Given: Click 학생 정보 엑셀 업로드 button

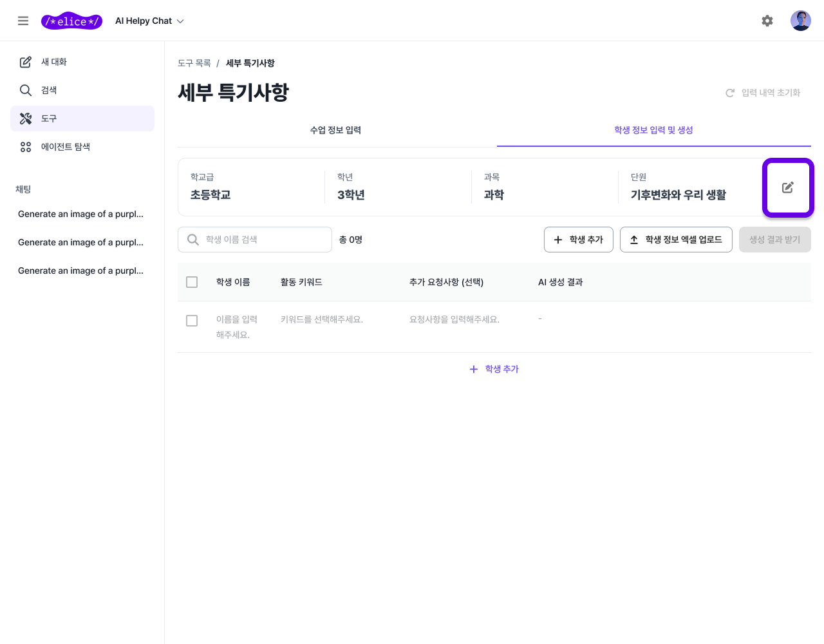Looking at the screenshot, I should [675, 240].
